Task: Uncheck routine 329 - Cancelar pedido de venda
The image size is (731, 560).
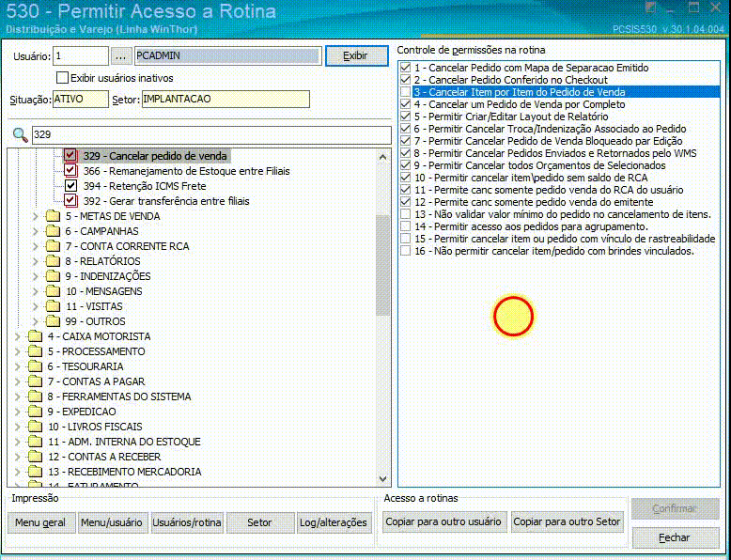Action: pyautogui.click(x=70, y=155)
